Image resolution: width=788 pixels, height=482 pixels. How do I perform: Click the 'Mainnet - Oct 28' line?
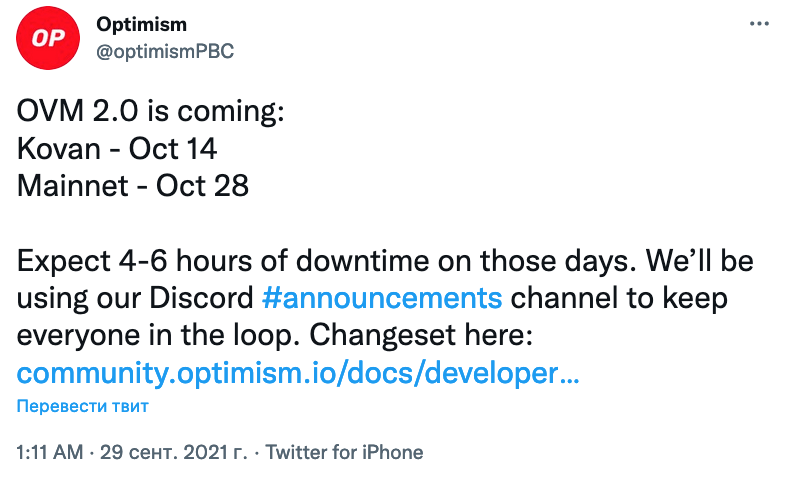point(133,185)
